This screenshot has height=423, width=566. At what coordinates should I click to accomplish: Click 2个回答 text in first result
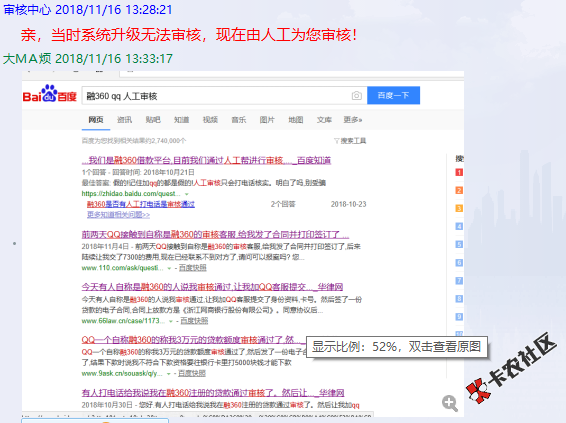(283, 204)
